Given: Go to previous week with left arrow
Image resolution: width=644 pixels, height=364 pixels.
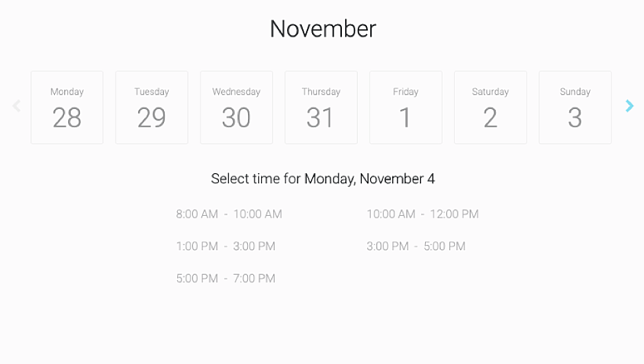Looking at the screenshot, I should coord(17,106).
